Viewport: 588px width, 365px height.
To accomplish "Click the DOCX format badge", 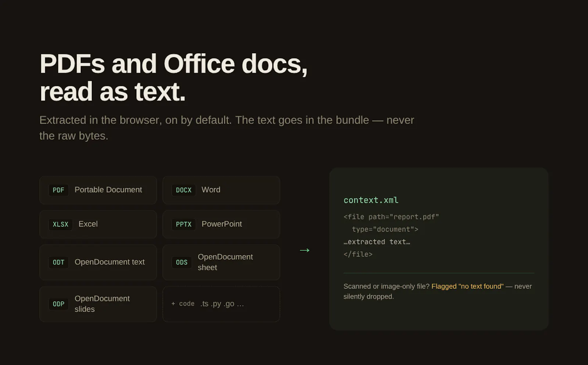I will (183, 190).
